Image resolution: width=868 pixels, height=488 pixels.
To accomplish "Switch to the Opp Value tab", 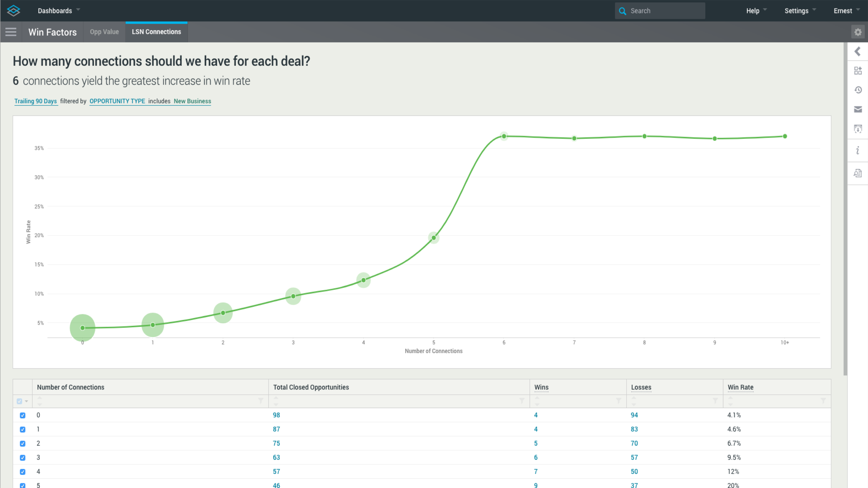I will tap(104, 32).
